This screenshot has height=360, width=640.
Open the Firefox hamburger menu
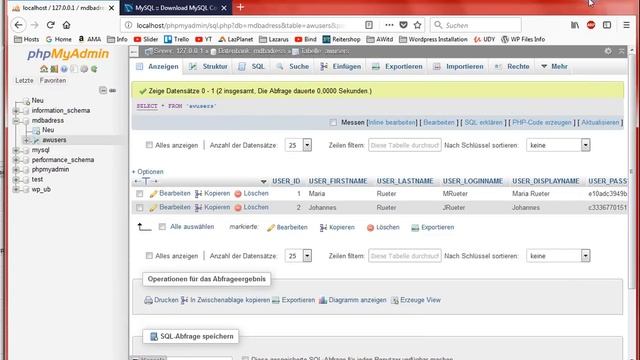[x=626, y=25]
